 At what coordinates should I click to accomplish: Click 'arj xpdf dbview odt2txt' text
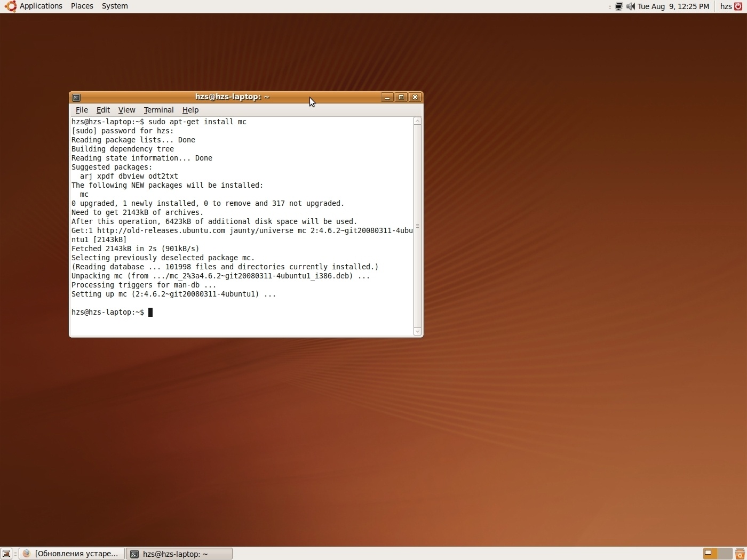129,176
